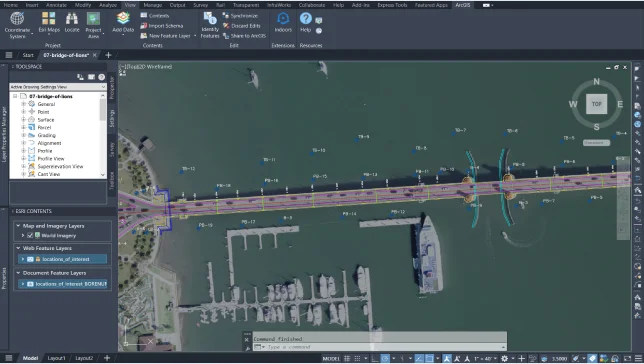Open the Layer Properties Manager palette
The height and width of the screenshot is (364, 644).
4,134
